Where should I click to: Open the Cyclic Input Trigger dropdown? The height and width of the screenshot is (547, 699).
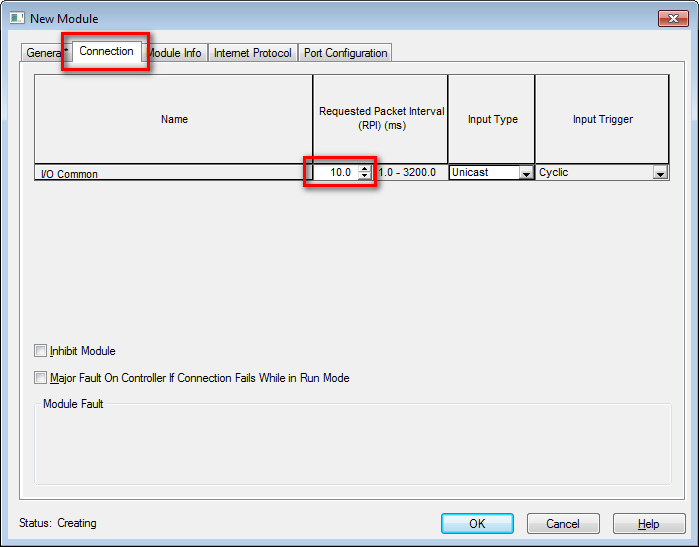tap(659, 173)
